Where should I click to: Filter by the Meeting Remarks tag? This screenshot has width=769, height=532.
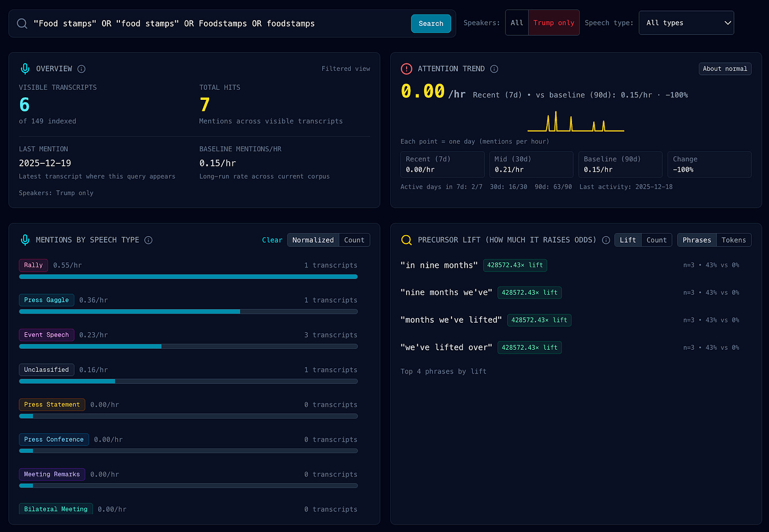52,474
